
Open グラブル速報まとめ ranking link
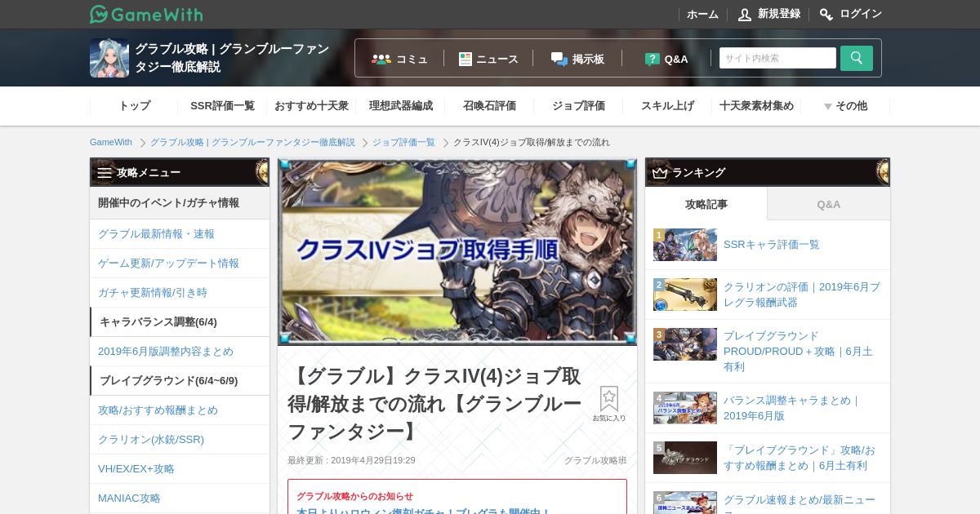click(800, 504)
